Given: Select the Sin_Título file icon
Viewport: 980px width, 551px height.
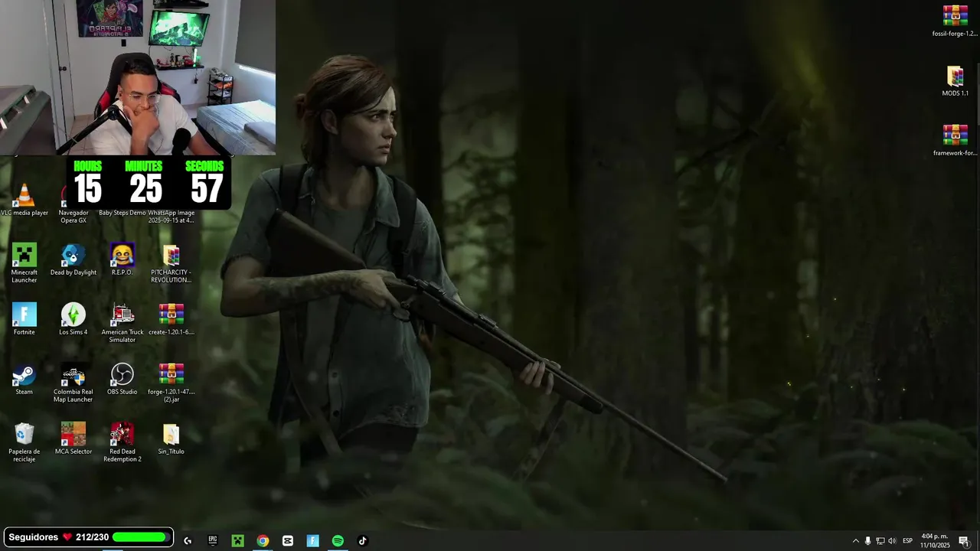Looking at the screenshot, I should click(171, 439).
